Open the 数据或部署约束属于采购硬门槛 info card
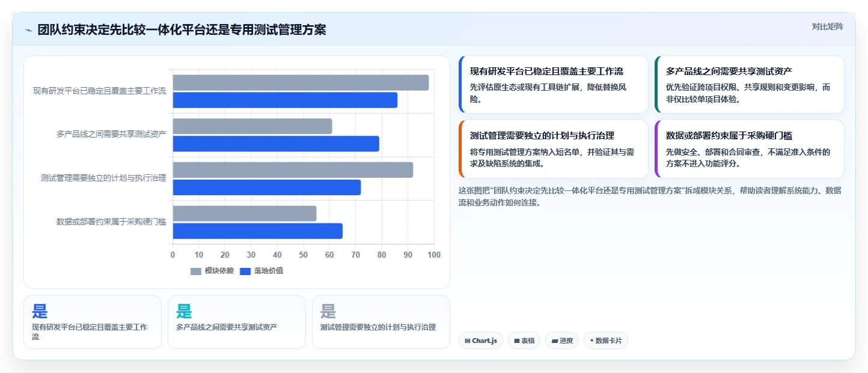Image resolution: width=868 pixels, height=373 pixels. click(x=750, y=149)
